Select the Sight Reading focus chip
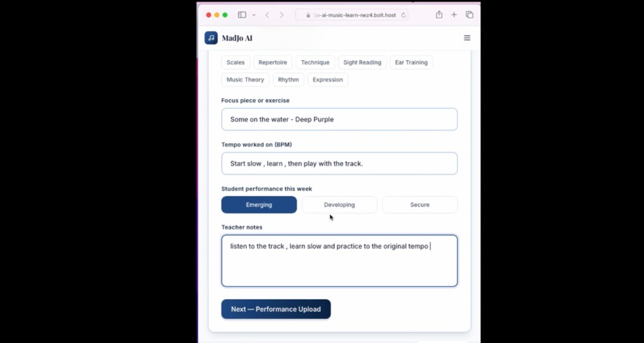This screenshot has height=343, width=644. point(362,62)
